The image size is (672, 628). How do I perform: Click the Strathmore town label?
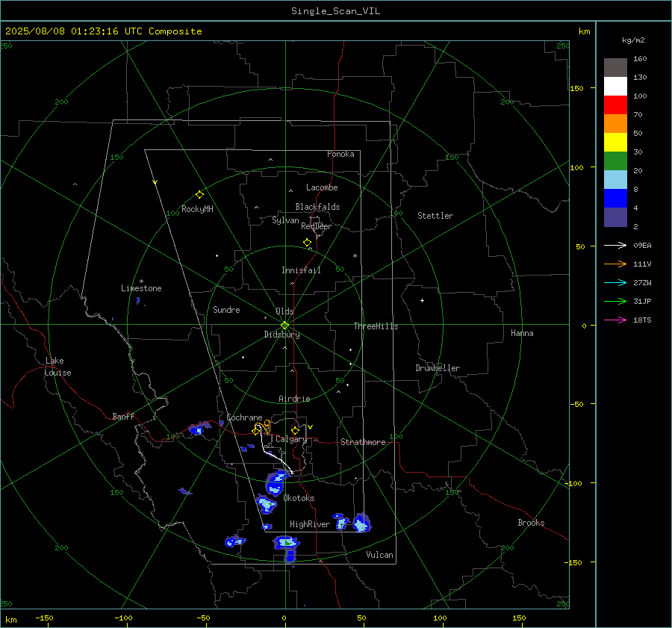[363, 442]
